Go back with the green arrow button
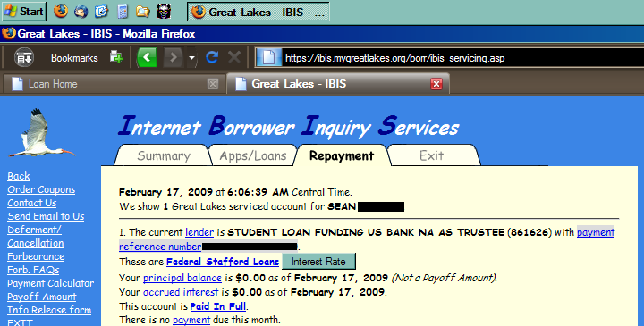 147,57
